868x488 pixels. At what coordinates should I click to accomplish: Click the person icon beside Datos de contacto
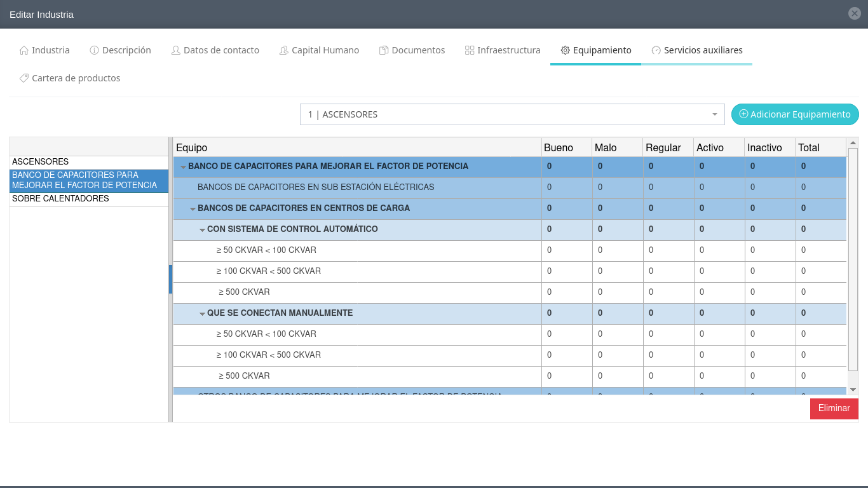tap(176, 50)
